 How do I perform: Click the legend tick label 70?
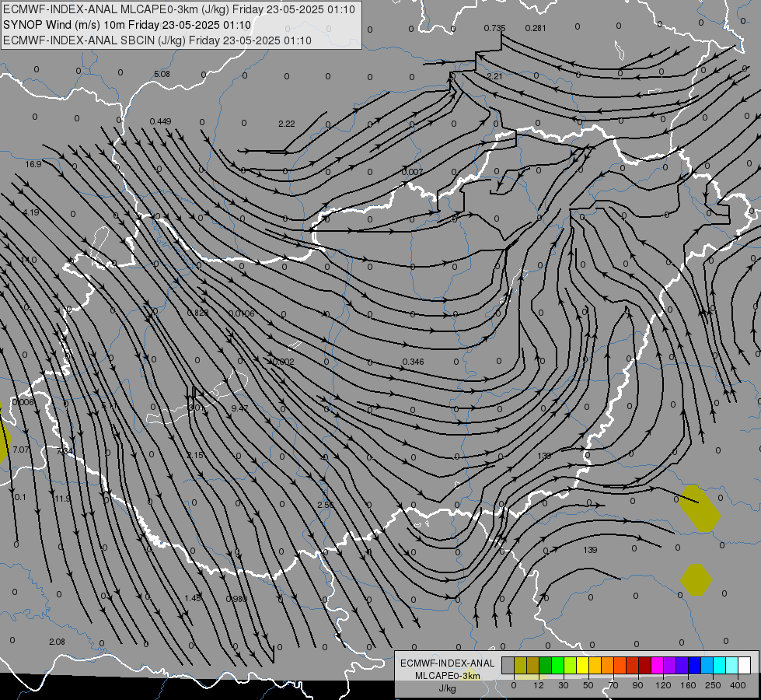coord(613,685)
